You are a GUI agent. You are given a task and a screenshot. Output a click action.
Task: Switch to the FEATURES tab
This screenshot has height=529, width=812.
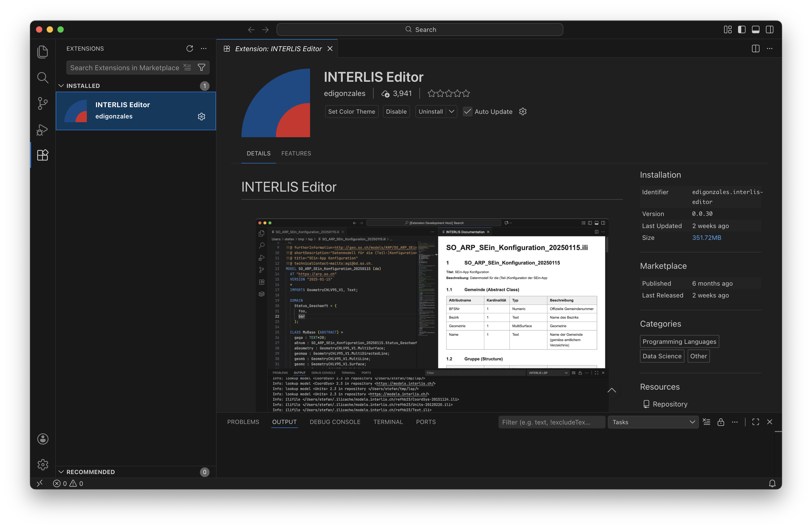[x=296, y=154]
